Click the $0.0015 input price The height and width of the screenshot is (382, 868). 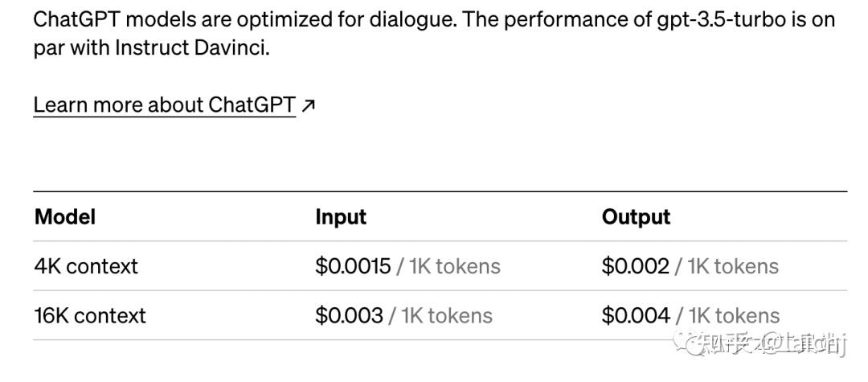[353, 266]
